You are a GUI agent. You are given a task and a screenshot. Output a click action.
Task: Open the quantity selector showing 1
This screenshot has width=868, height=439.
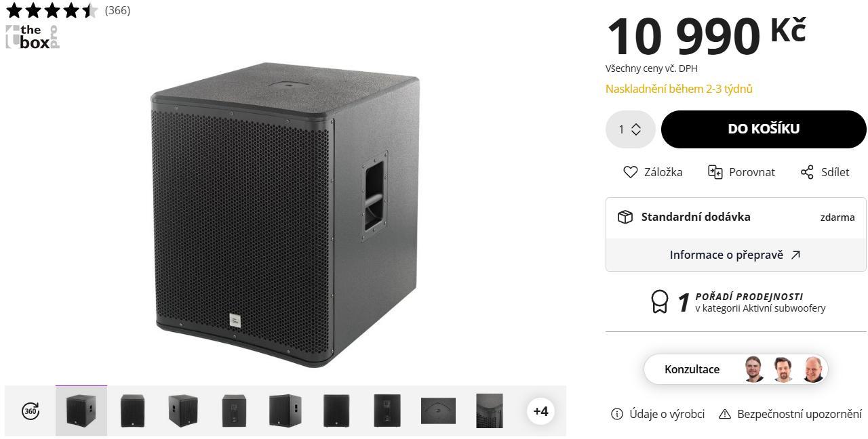coord(630,129)
